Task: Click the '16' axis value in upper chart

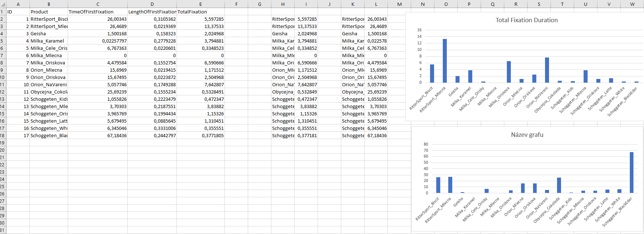Action: [420, 30]
